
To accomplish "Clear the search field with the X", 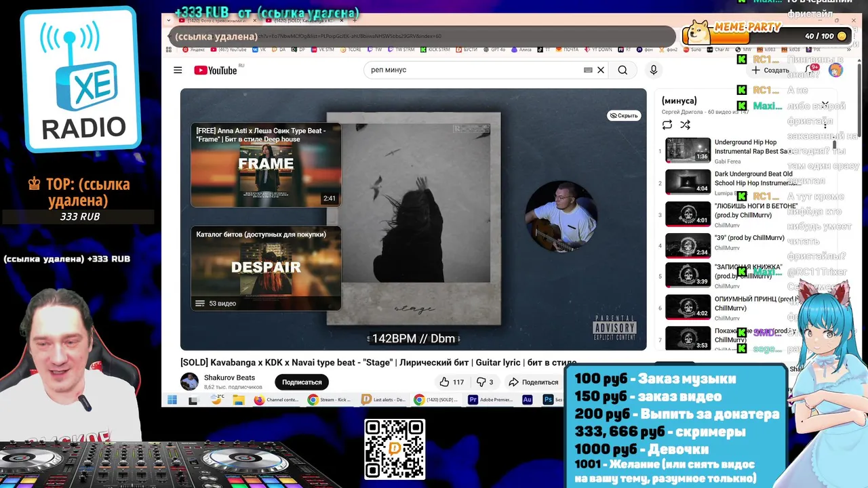I will coord(600,70).
